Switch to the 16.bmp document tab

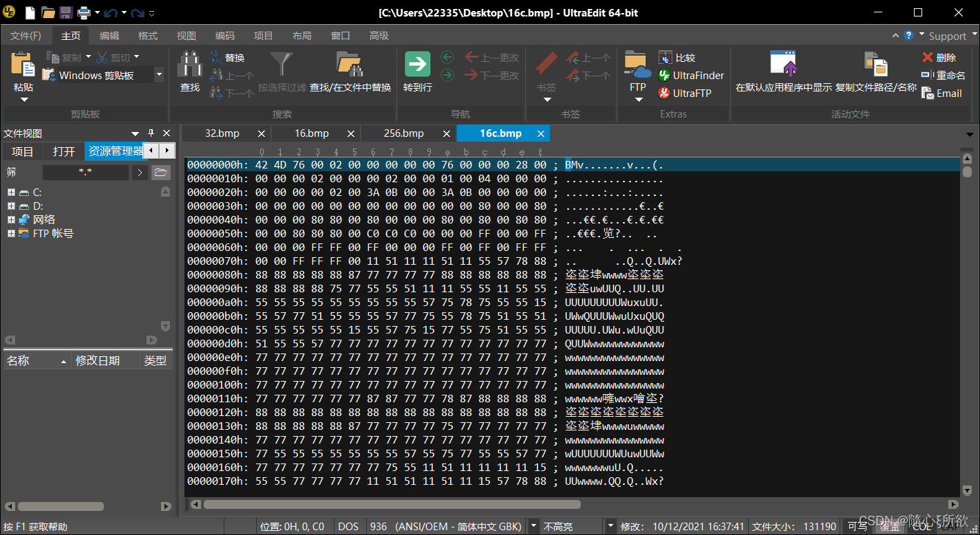tap(312, 133)
